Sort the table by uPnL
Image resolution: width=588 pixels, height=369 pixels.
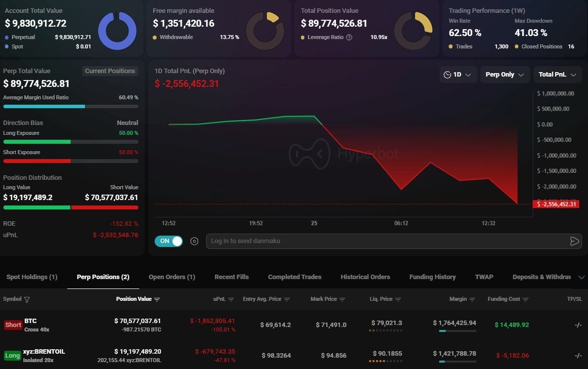click(x=231, y=299)
